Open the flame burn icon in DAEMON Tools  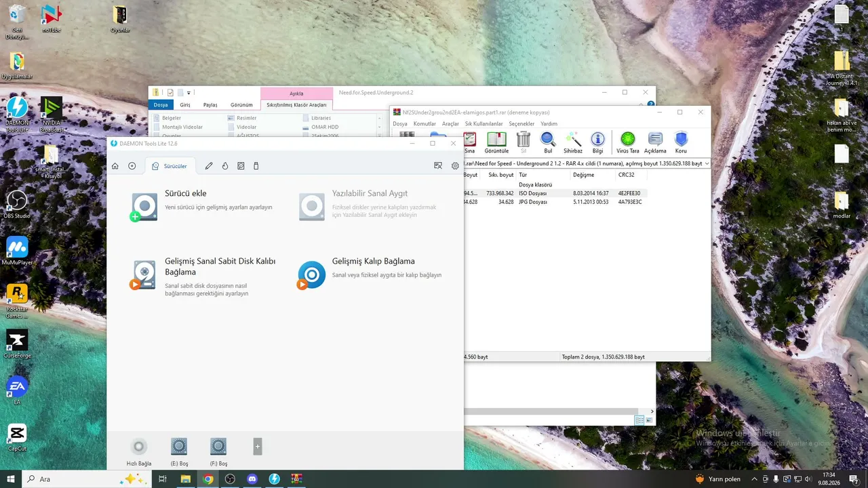(x=224, y=166)
